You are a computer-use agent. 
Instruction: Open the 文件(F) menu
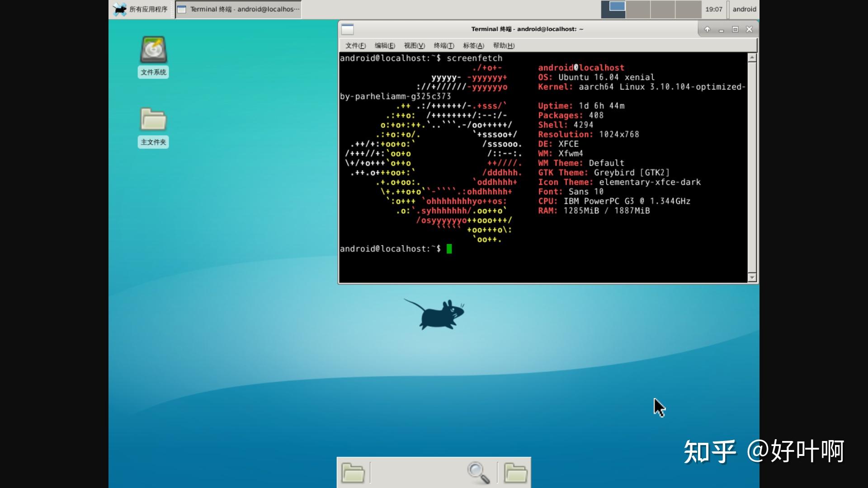click(354, 45)
